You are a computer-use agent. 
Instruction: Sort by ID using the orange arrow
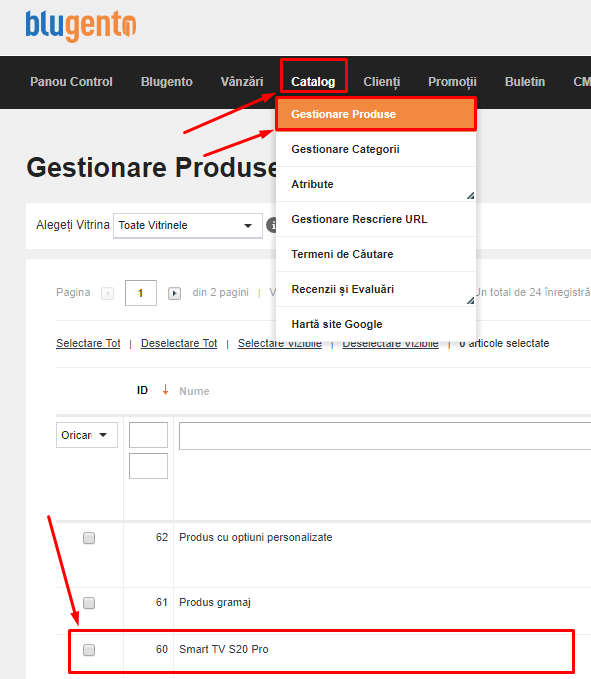pyautogui.click(x=165, y=390)
